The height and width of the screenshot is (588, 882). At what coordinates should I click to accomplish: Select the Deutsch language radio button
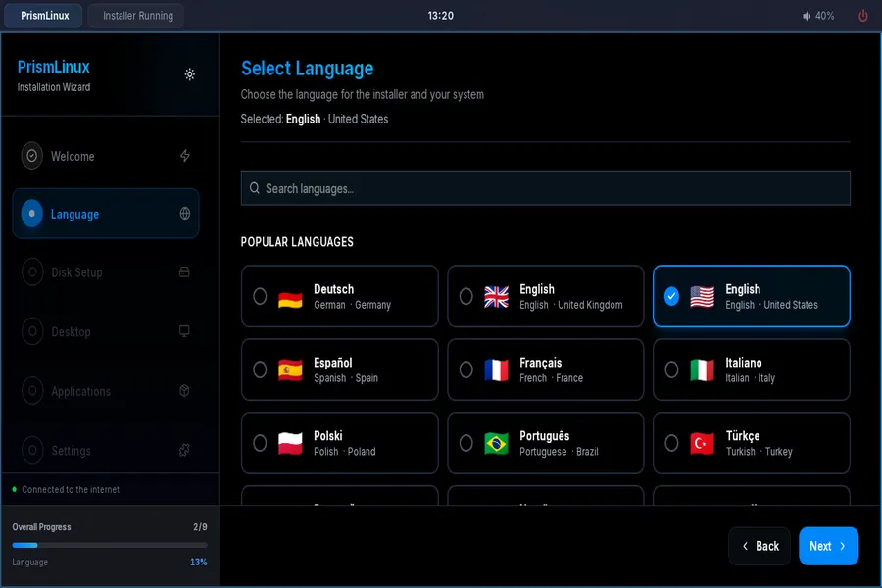click(x=260, y=295)
